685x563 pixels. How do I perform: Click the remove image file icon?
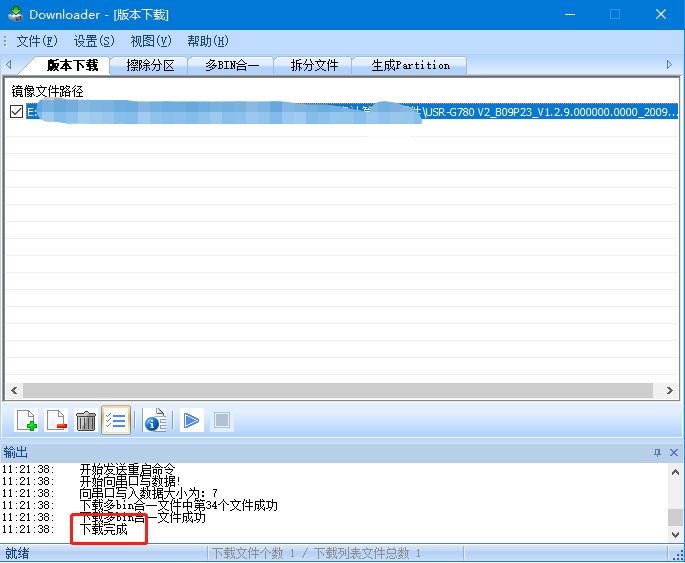pyautogui.click(x=56, y=421)
